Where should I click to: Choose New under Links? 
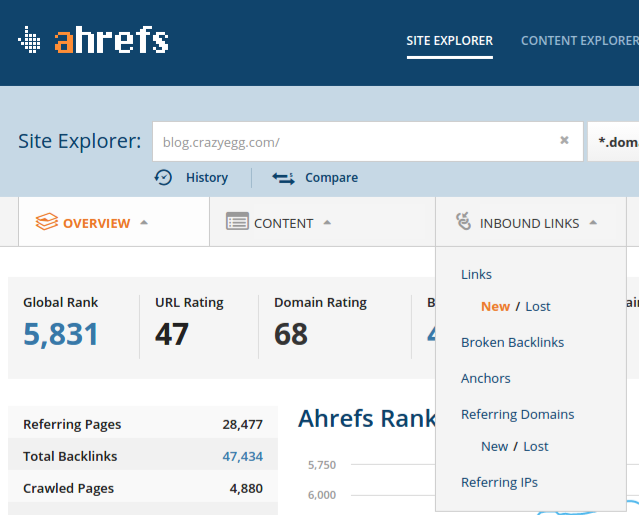(495, 306)
